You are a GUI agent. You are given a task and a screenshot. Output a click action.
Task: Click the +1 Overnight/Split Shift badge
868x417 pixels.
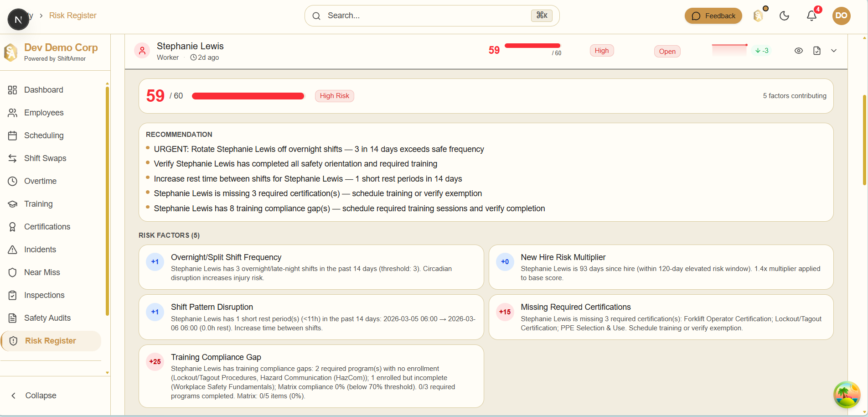(x=155, y=262)
